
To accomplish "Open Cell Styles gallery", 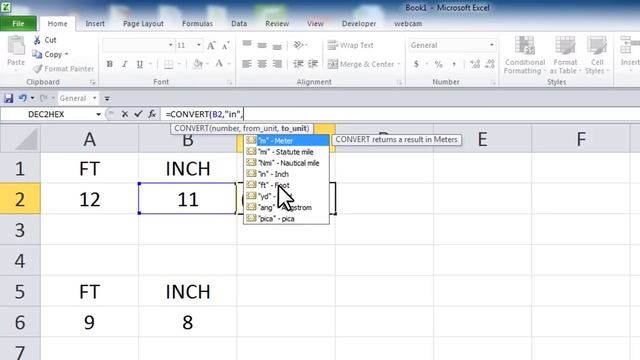I will click(597, 55).
